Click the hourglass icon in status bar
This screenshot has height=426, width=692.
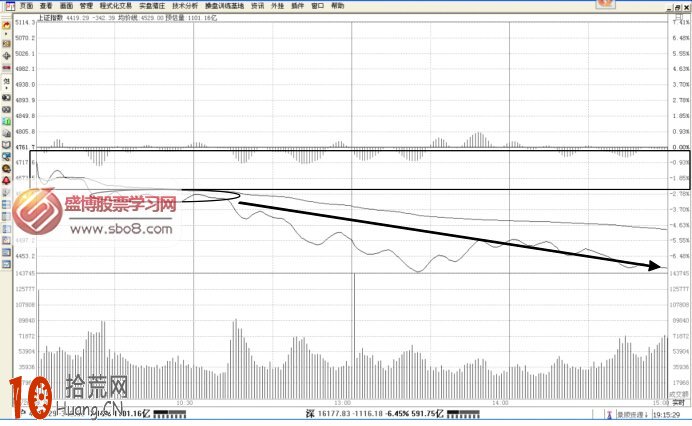609,415
